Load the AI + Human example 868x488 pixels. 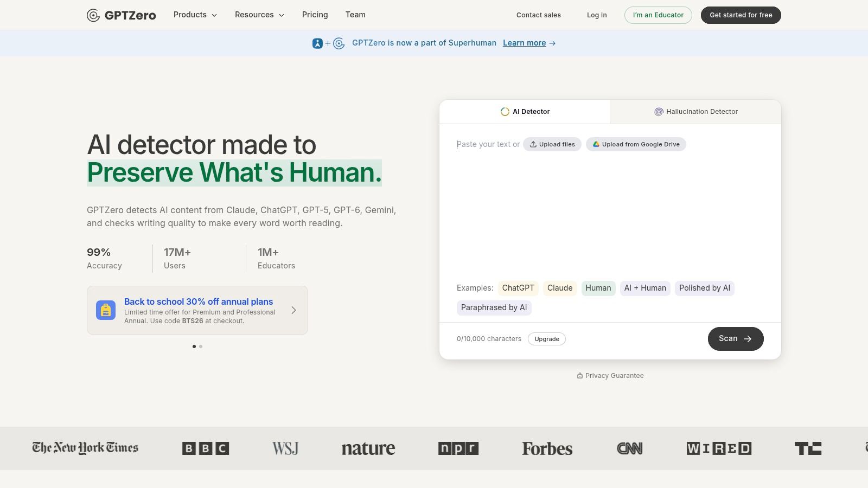pyautogui.click(x=645, y=288)
